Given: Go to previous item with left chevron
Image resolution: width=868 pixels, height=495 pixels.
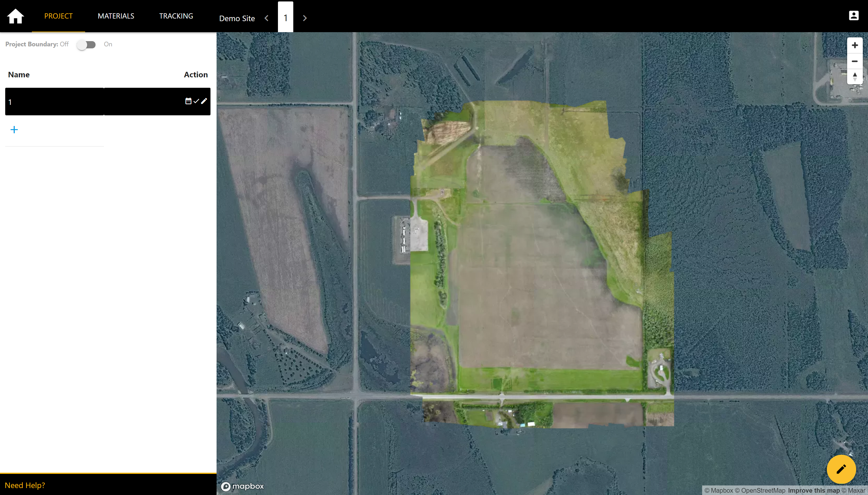Looking at the screenshot, I should (x=266, y=18).
